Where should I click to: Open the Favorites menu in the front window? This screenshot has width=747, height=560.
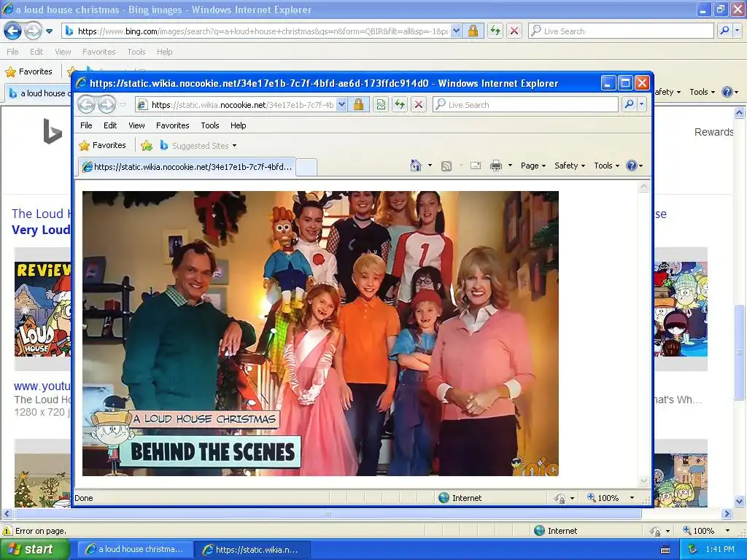tap(172, 125)
